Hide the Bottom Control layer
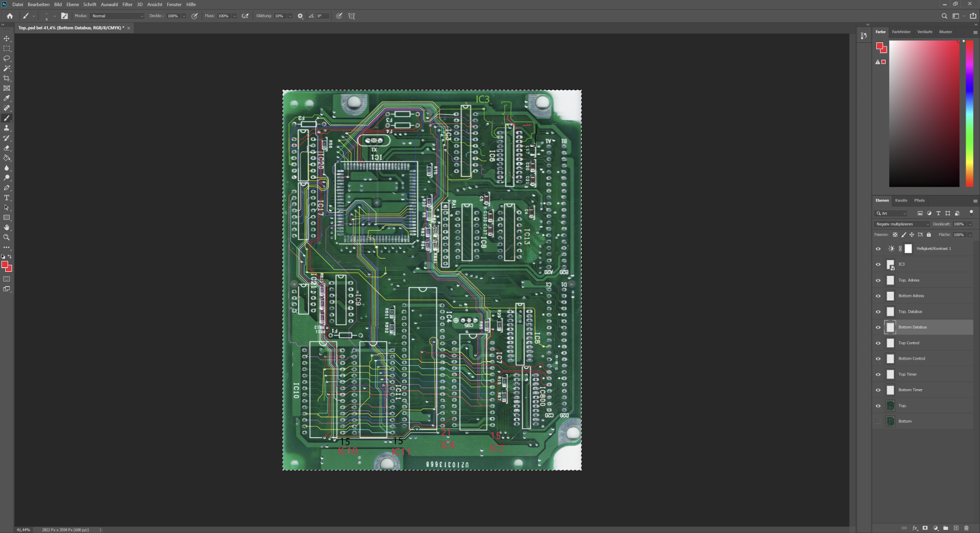Viewport: 980px width, 533px height. coord(878,359)
